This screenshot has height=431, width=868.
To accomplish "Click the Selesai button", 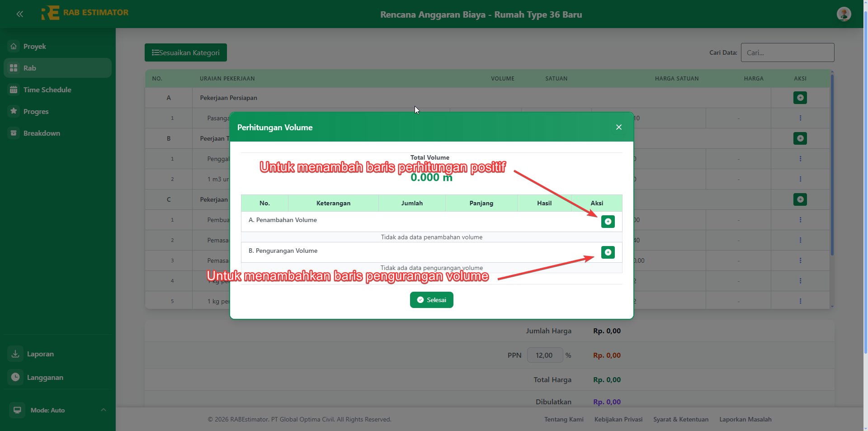I will click(x=431, y=300).
